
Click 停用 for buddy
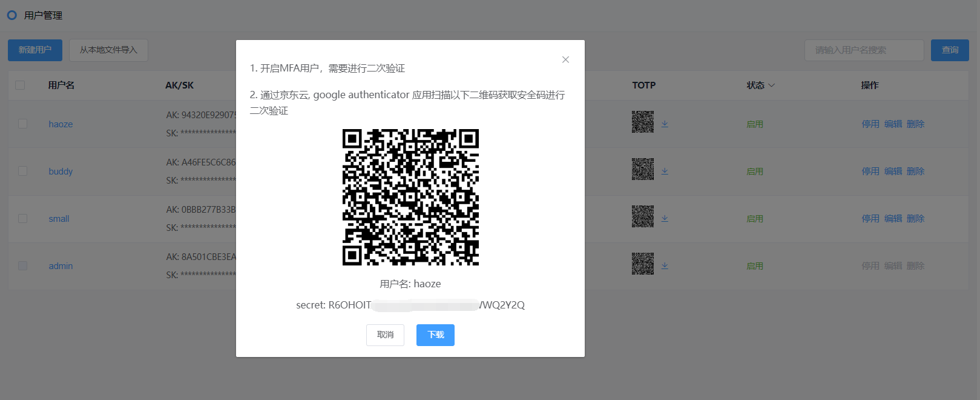[870, 171]
